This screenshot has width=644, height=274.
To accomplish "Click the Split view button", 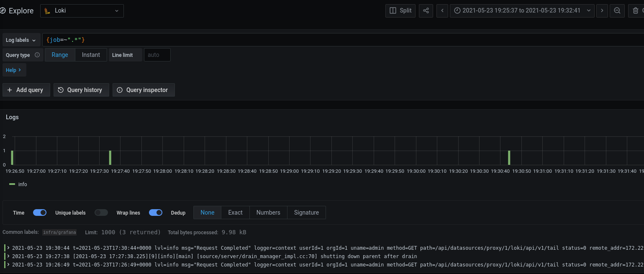I will tap(400, 10).
